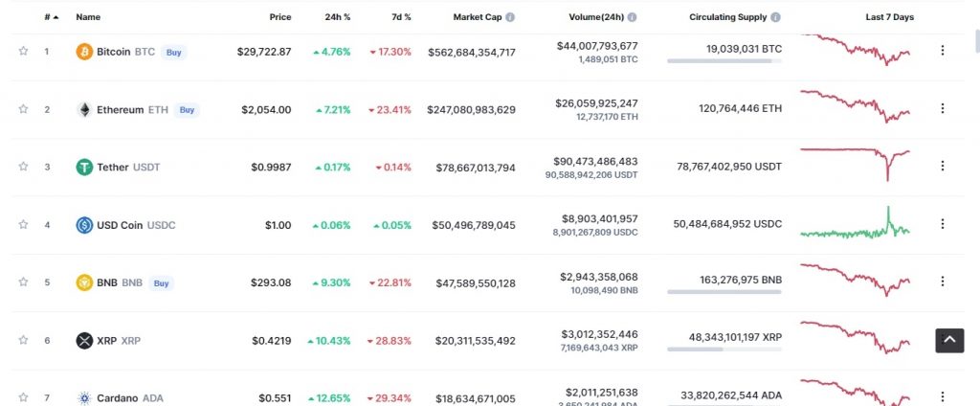Screen dimensions: 980x406
Task: Sort table by Volume(24h) column header
Action: 596,17
